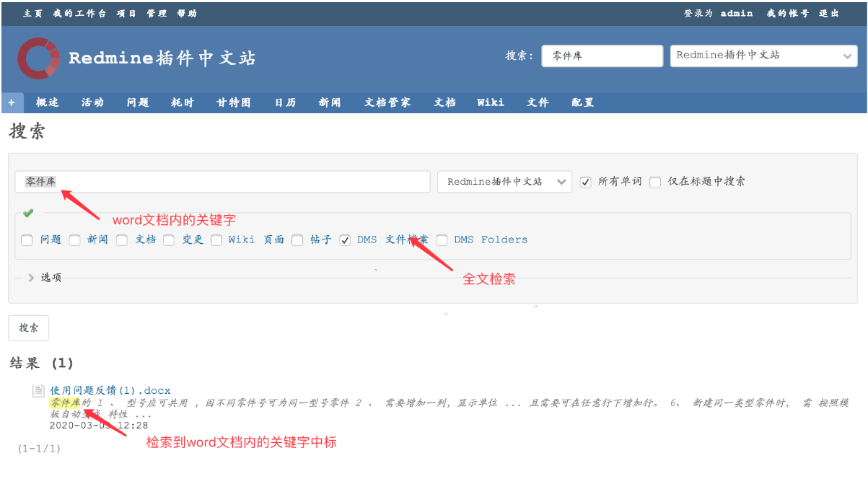Enable 仅在标题中搜索 checkbox

(655, 182)
